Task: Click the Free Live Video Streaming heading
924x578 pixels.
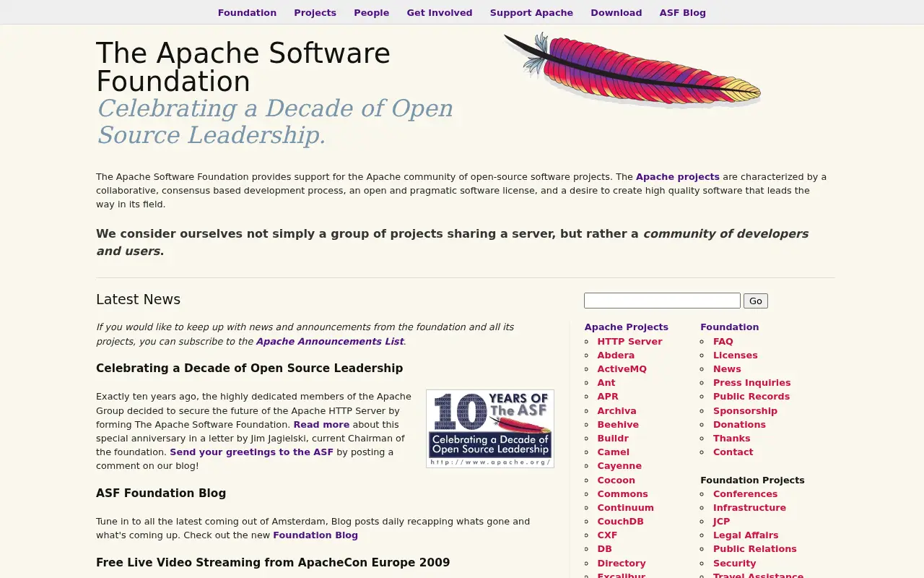Action: [273, 562]
